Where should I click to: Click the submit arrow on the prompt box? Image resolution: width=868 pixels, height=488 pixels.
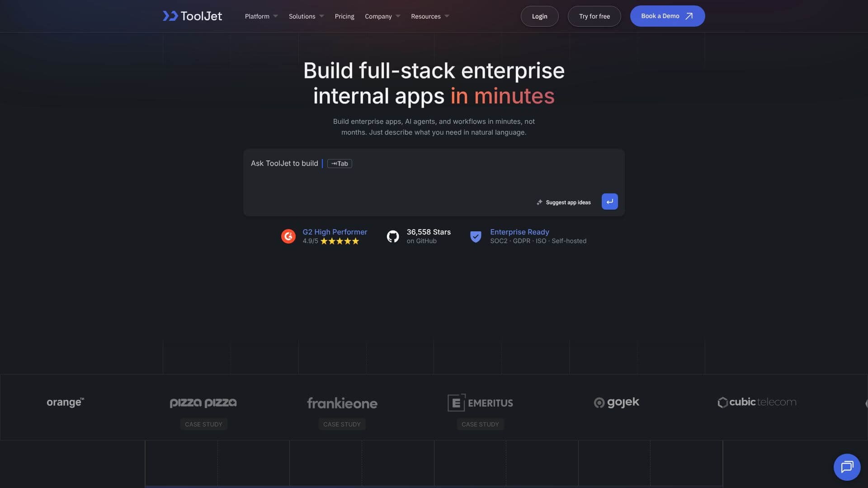point(609,202)
